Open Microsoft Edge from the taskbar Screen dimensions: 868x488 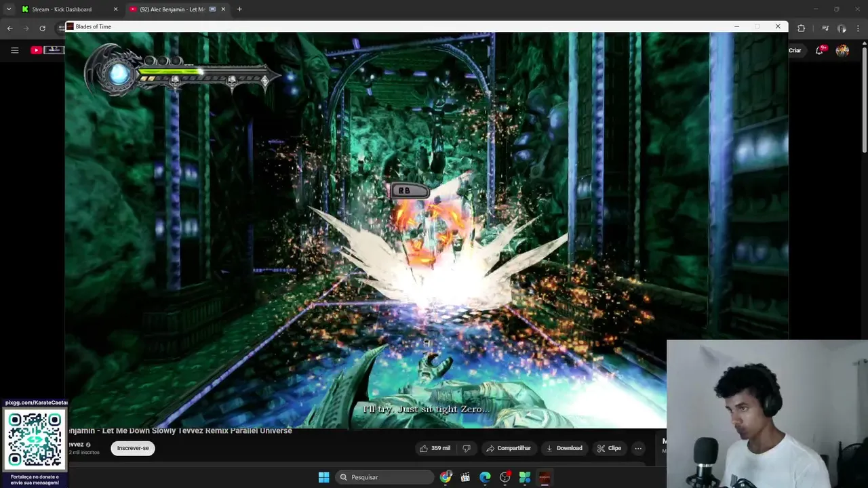click(x=485, y=477)
